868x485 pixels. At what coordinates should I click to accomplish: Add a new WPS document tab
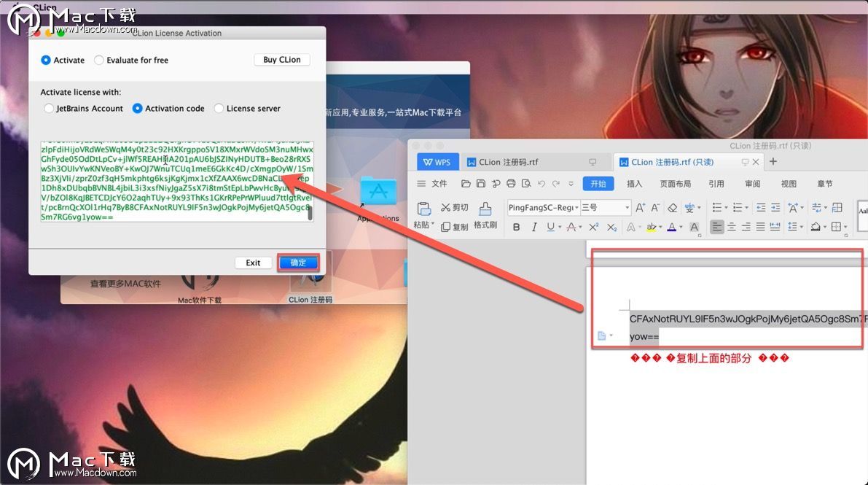pyautogui.click(x=773, y=161)
